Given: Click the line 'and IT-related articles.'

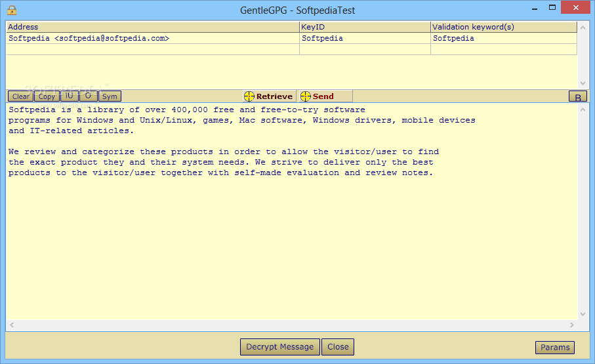Looking at the screenshot, I should [71, 131].
